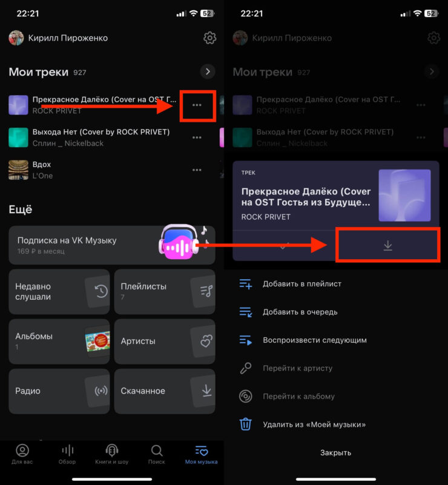Open three-dot menu for Прекрасное Далёко track
The width and height of the screenshot is (448, 485).
[197, 105]
